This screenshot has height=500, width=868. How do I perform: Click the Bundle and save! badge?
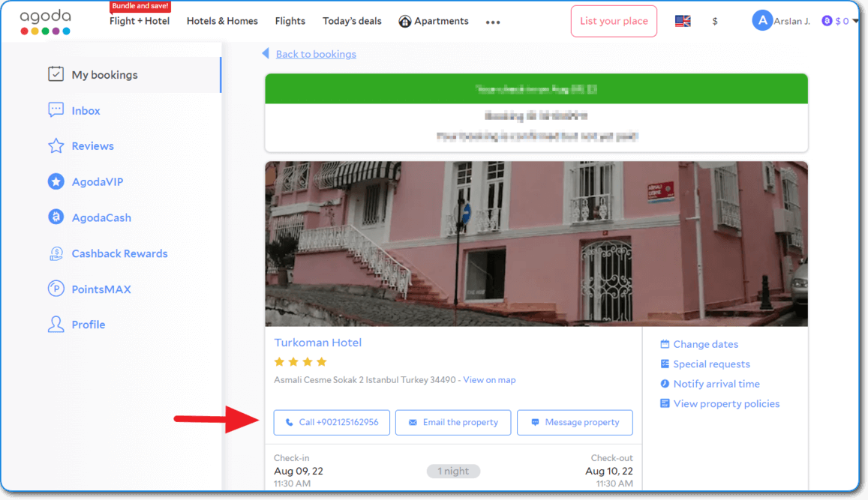coord(140,6)
